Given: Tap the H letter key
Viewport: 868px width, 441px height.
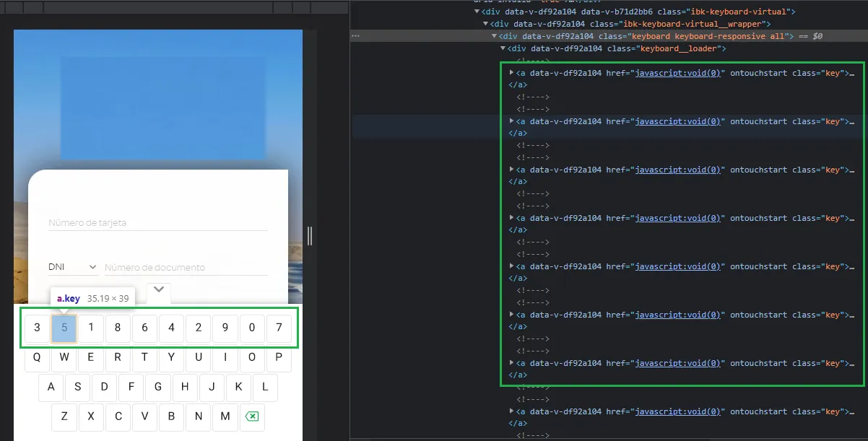Looking at the screenshot, I should click(x=185, y=387).
